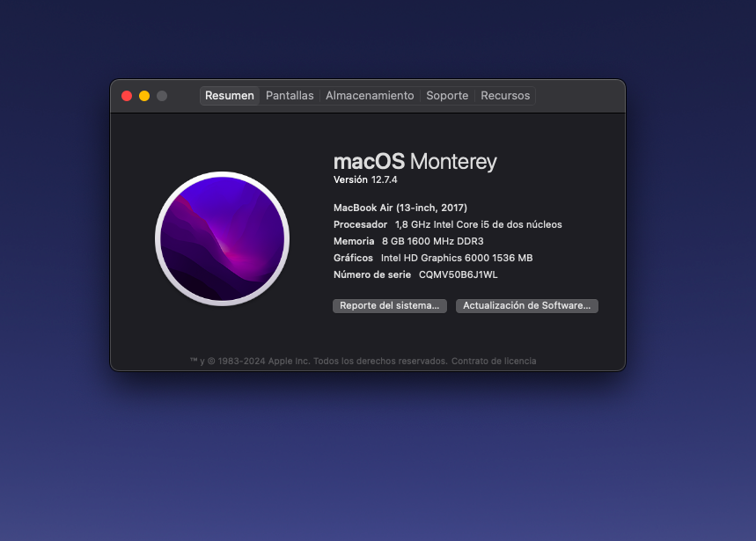Click the Procesador 1,8 GHz Intel Core i5 line
756x541 pixels.
pos(447,224)
